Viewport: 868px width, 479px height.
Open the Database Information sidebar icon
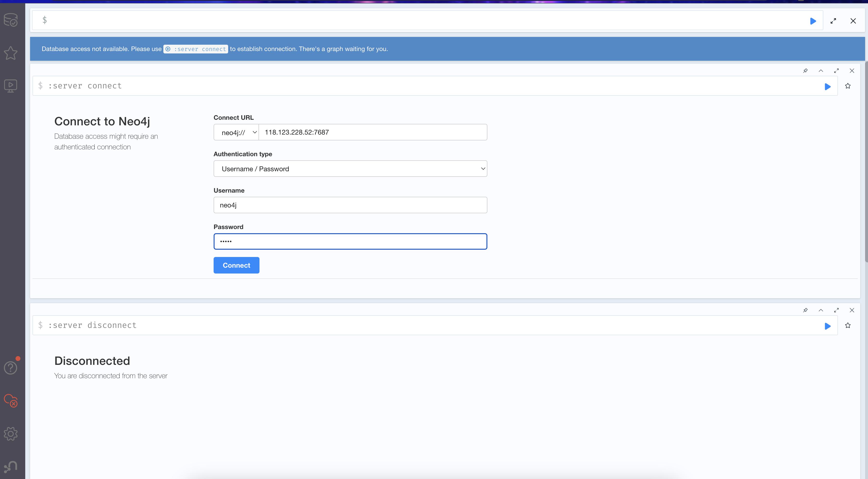coord(11,20)
